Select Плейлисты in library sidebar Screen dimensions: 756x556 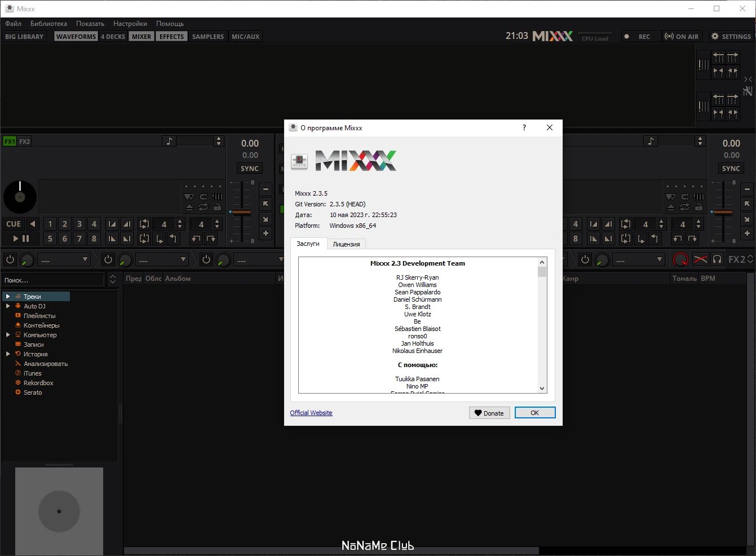pyautogui.click(x=39, y=315)
